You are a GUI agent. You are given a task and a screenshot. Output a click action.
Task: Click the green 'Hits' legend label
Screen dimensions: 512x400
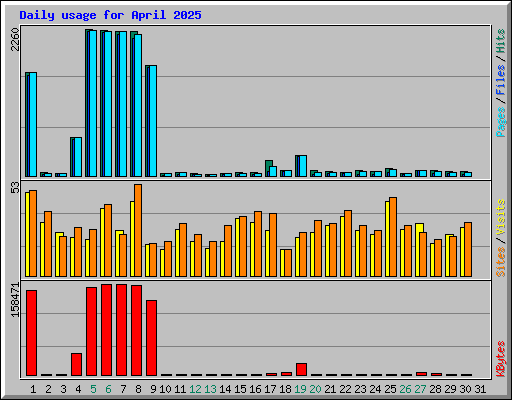(x=500, y=41)
